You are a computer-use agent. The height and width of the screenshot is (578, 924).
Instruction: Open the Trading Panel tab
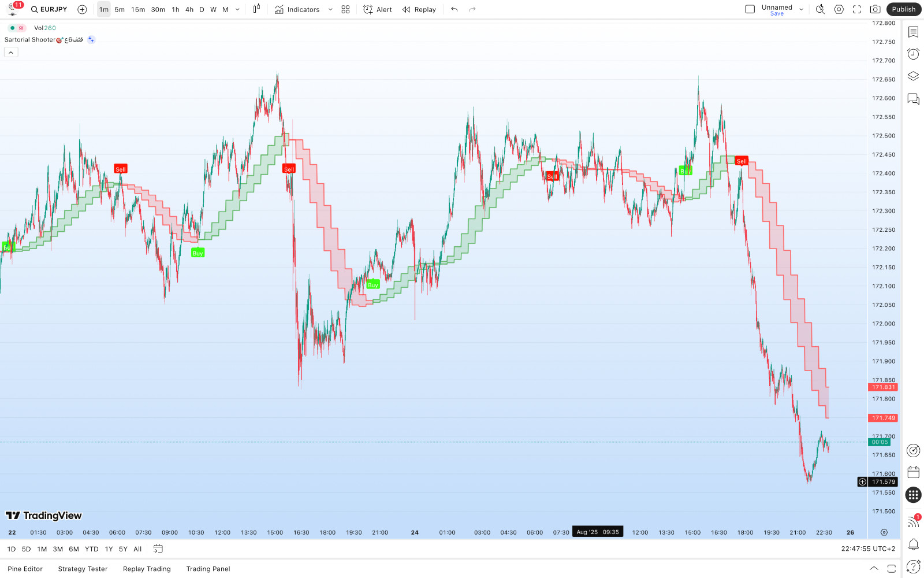pos(208,569)
